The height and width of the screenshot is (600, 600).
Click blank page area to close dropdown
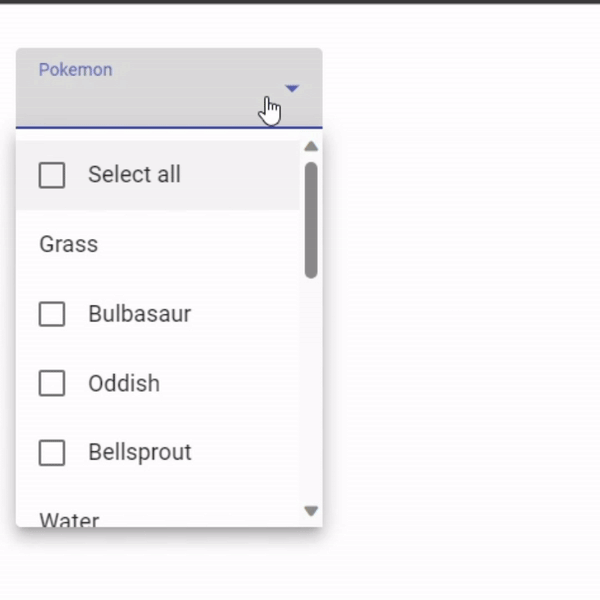coord(459,306)
